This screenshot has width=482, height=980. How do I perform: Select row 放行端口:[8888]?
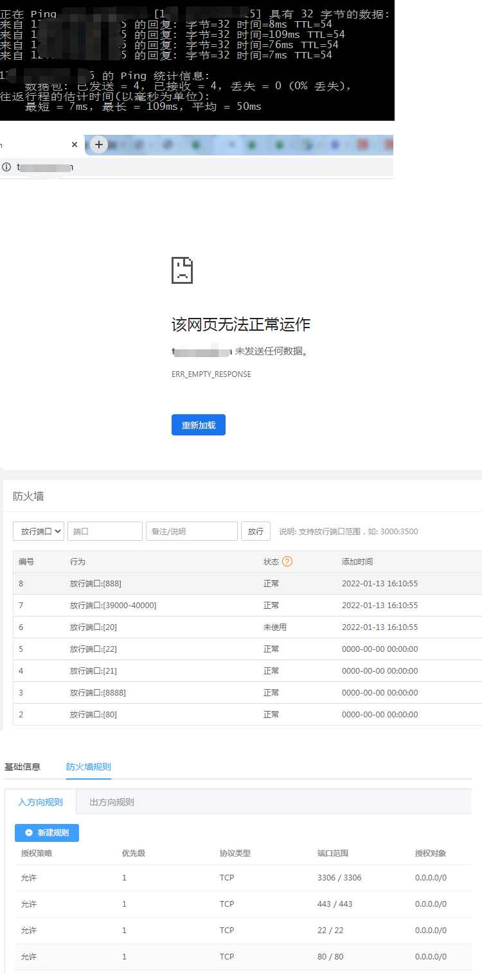click(247, 693)
